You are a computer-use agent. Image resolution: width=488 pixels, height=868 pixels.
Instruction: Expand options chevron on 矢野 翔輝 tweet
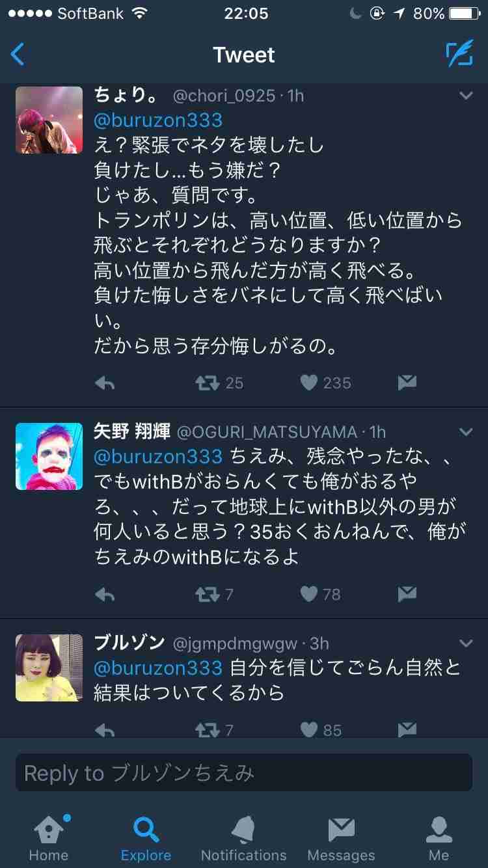click(466, 431)
